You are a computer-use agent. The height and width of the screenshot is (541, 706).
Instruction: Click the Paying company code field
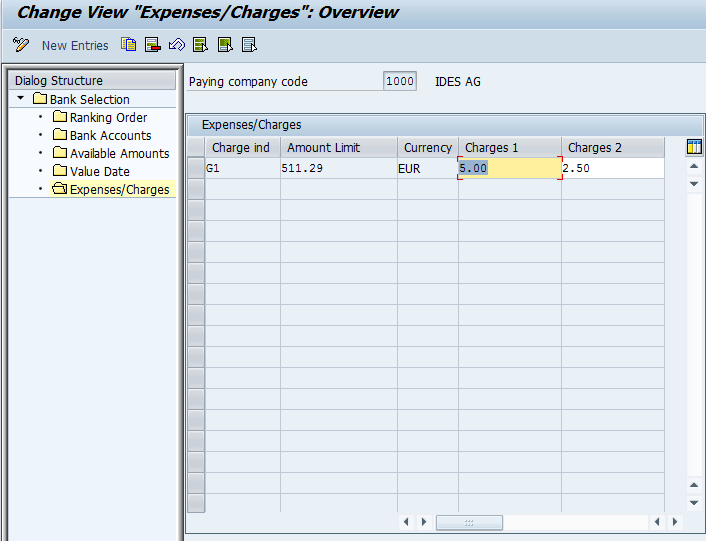pos(399,82)
